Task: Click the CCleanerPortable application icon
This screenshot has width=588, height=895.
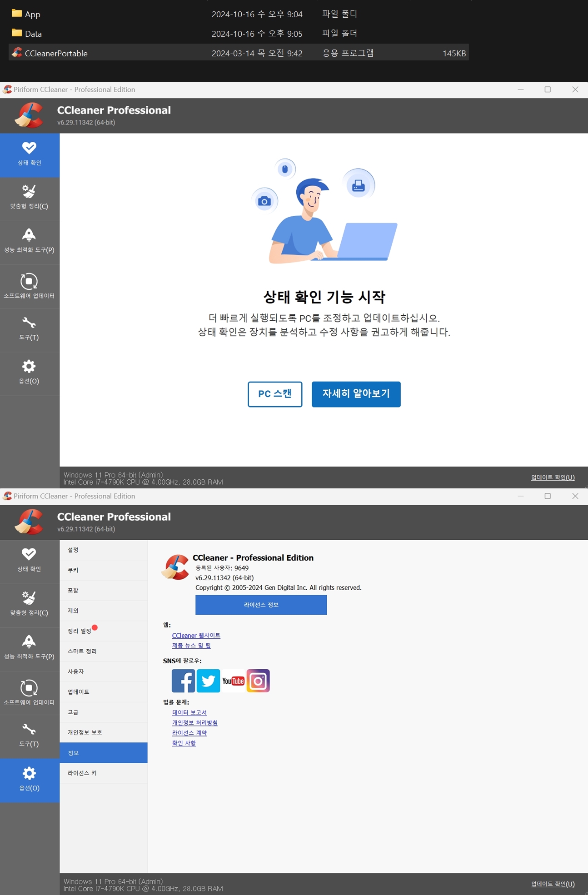Action: click(x=17, y=53)
